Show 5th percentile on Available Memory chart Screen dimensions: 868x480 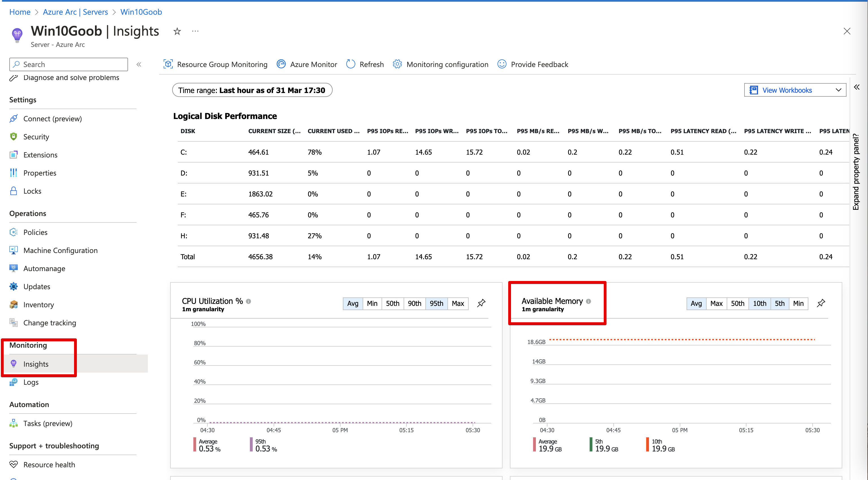click(780, 303)
